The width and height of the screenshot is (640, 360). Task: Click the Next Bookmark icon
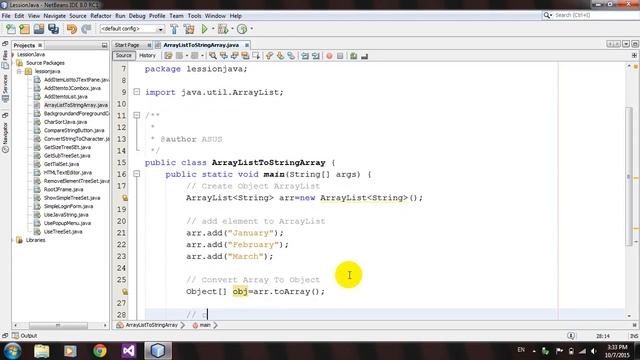point(280,56)
